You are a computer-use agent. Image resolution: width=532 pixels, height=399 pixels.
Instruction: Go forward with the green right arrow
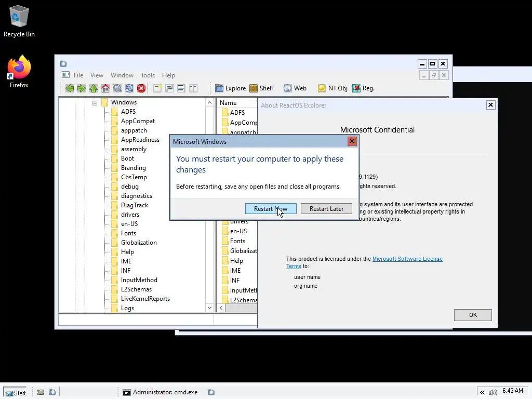click(x=82, y=88)
